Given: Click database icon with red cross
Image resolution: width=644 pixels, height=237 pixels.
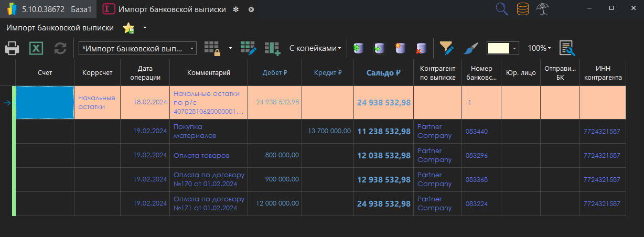Looking at the screenshot, I should click(421, 48).
